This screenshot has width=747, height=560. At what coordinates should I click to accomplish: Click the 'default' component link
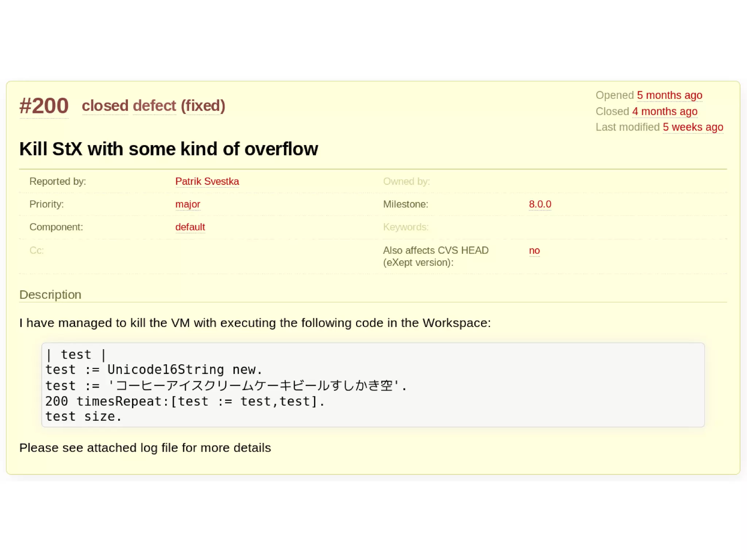190,227
